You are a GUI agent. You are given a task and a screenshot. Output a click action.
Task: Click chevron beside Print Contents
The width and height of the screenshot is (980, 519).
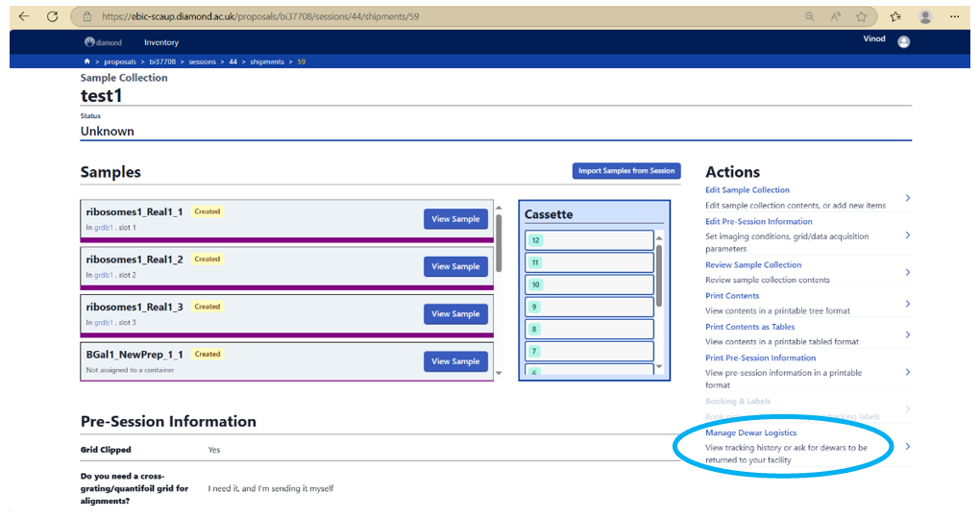coord(908,304)
